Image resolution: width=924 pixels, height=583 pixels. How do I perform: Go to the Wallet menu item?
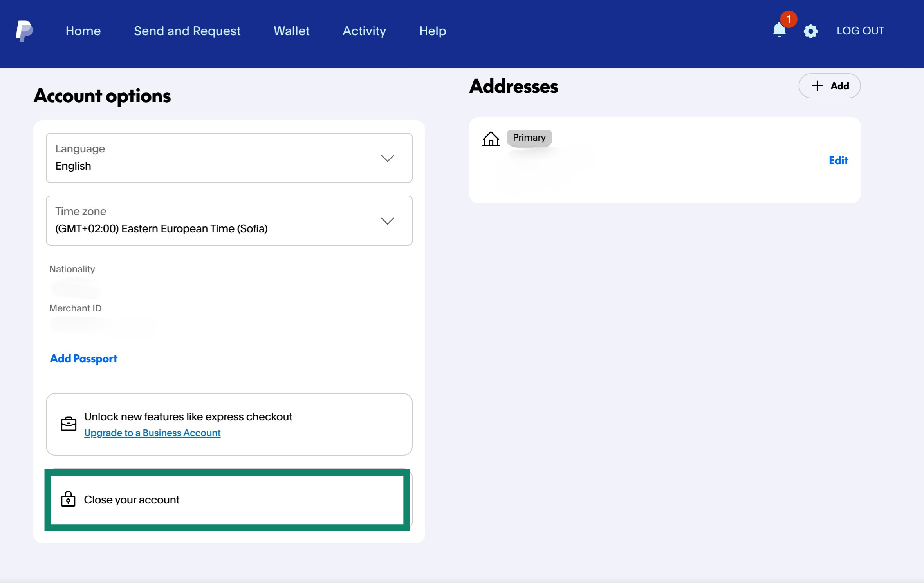pyautogui.click(x=291, y=31)
